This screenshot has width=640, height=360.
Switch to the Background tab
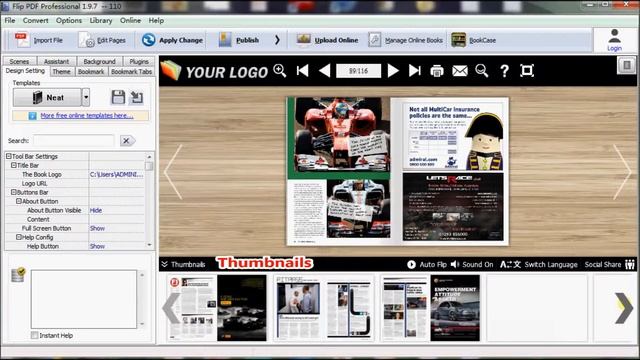(99, 62)
